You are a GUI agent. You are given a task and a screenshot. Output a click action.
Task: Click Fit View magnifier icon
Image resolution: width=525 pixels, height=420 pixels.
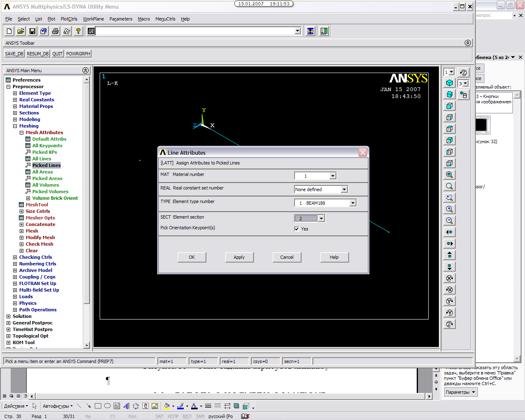coord(450,175)
